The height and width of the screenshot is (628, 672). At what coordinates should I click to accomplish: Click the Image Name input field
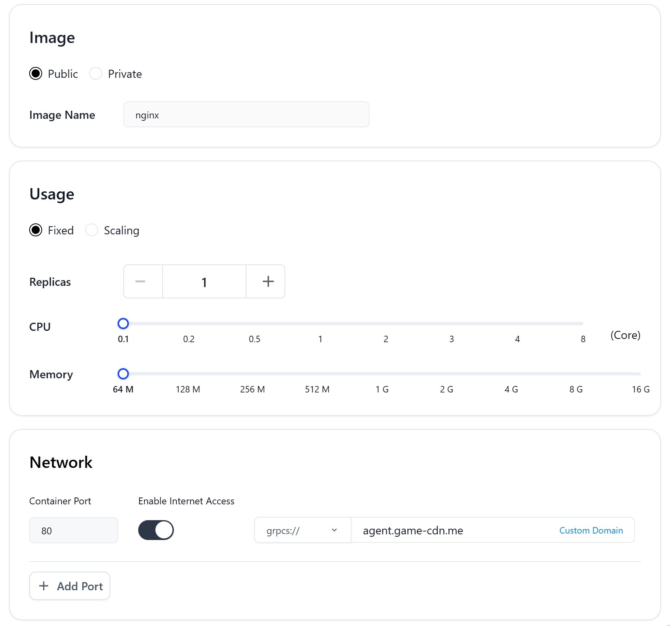pyautogui.click(x=246, y=115)
